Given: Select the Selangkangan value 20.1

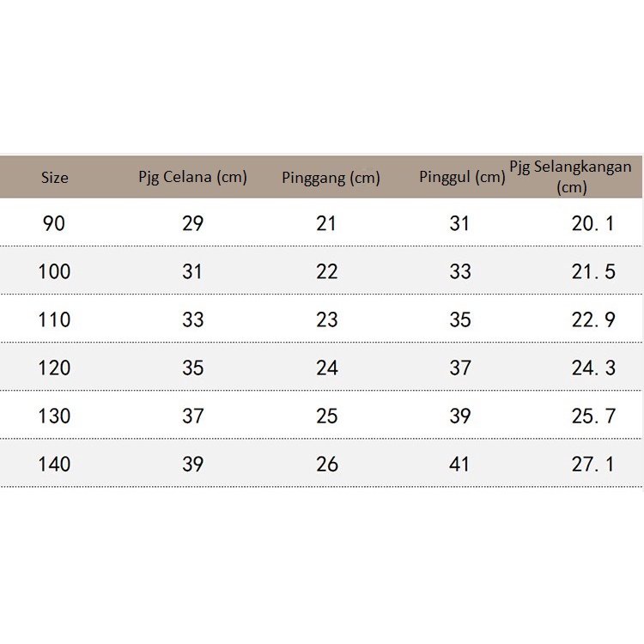Looking at the screenshot, I should click(x=593, y=223).
